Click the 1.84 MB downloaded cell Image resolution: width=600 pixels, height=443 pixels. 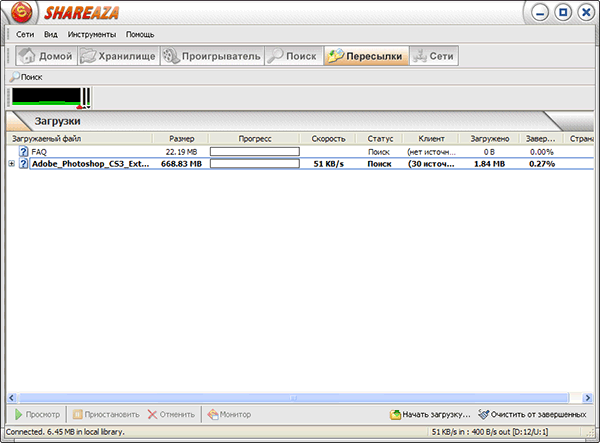coord(489,164)
